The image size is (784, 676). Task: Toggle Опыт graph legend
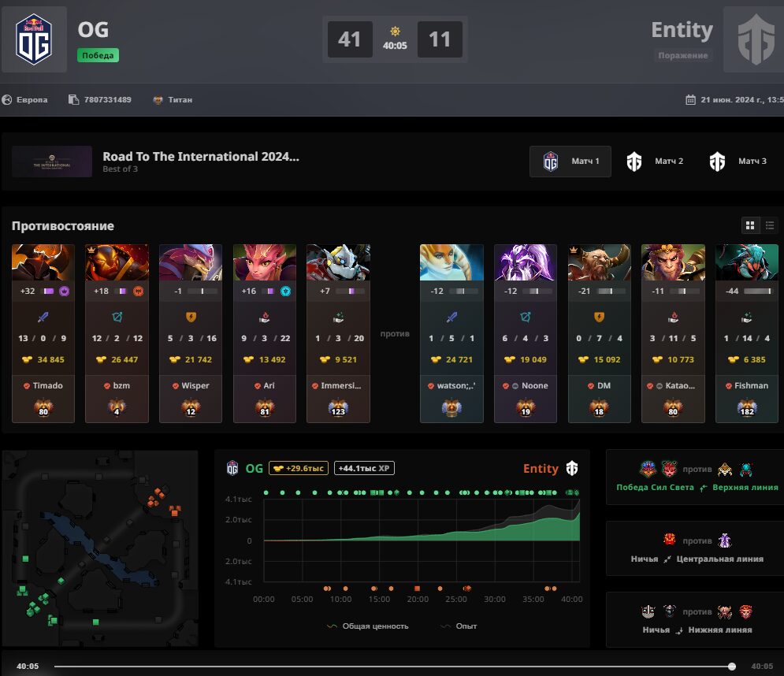point(459,626)
